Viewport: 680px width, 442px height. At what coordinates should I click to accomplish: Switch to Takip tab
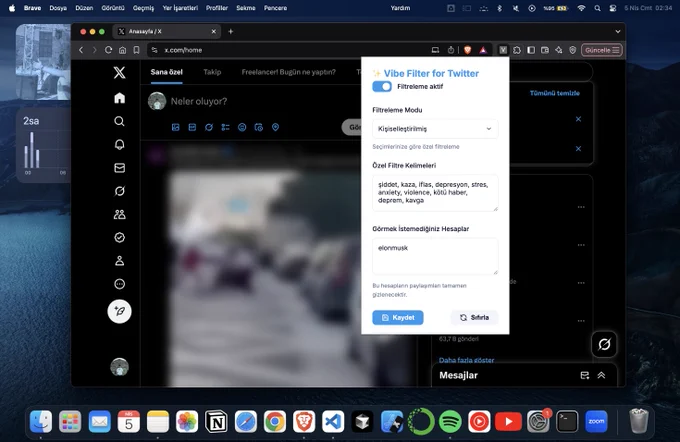pos(212,72)
